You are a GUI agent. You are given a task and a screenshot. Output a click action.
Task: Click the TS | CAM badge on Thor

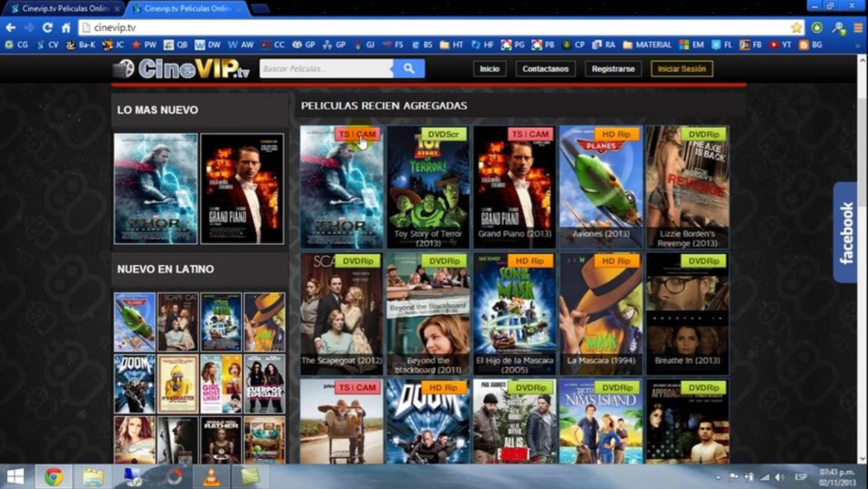point(358,134)
